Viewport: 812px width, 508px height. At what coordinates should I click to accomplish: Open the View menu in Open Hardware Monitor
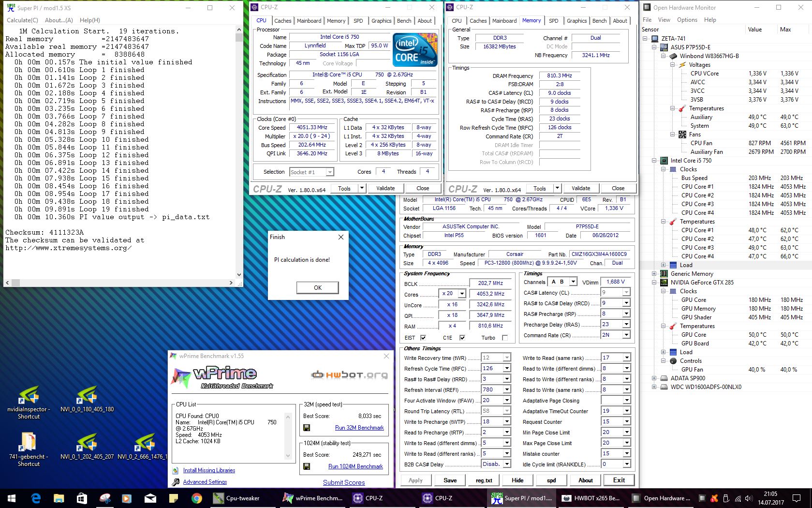click(664, 20)
